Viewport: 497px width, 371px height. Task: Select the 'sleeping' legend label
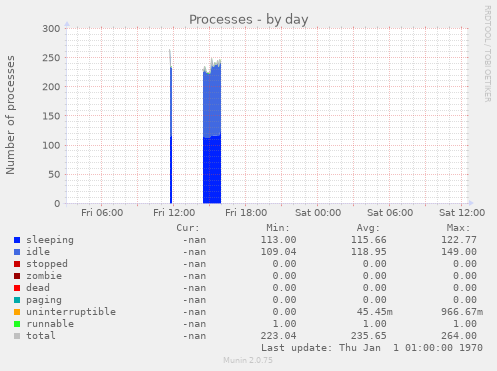pos(50,240)
